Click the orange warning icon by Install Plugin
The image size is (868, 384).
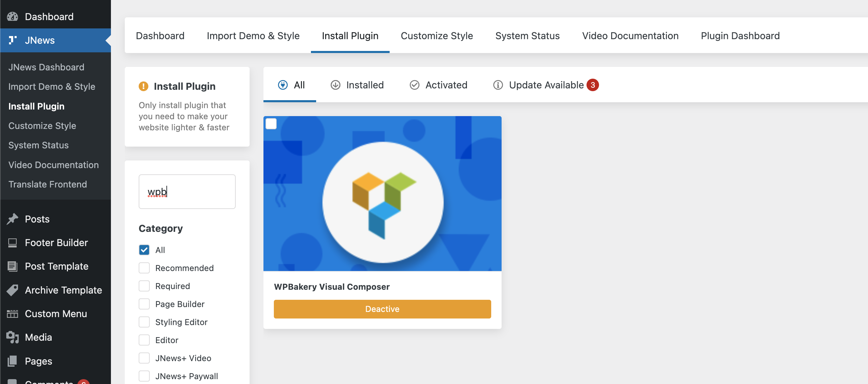[144, 86]
